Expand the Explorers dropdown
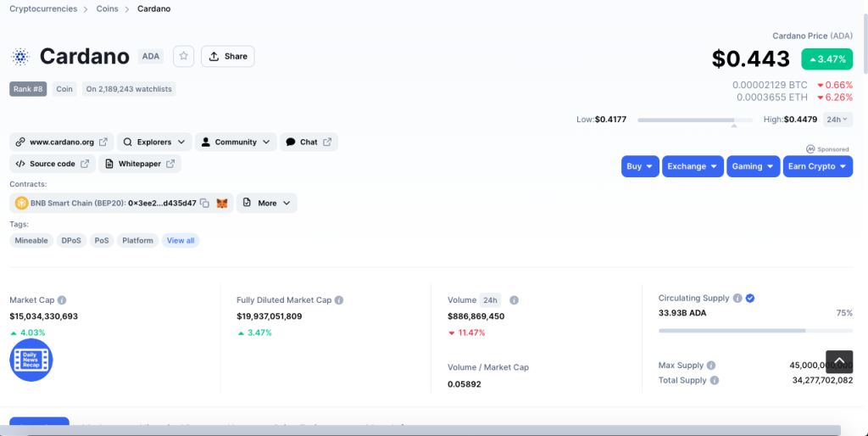868x436 pixels. point(154,142)
